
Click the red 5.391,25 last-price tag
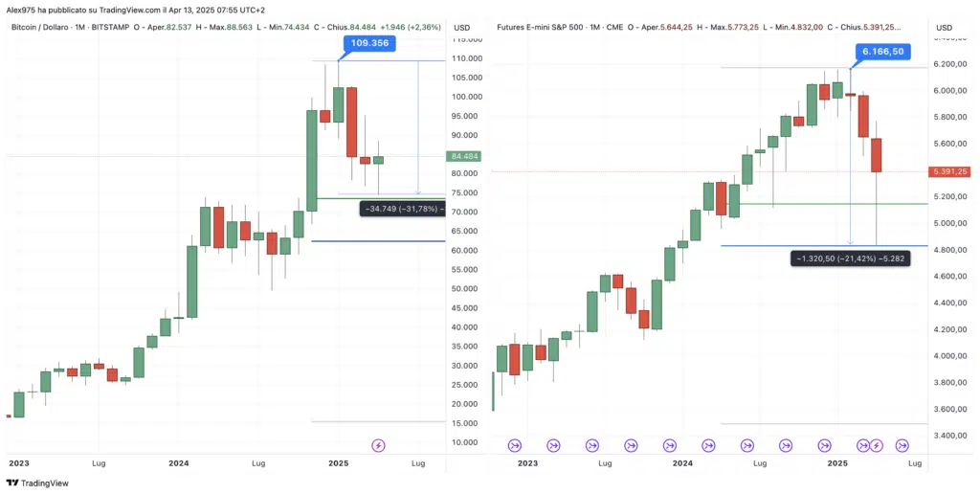point(948,171)
